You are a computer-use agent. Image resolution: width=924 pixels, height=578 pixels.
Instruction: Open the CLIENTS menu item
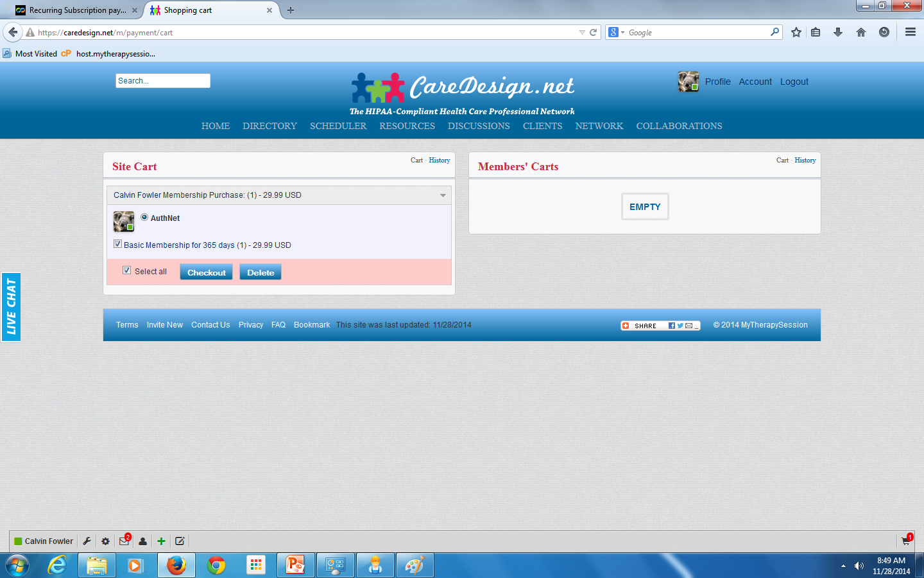542,126
